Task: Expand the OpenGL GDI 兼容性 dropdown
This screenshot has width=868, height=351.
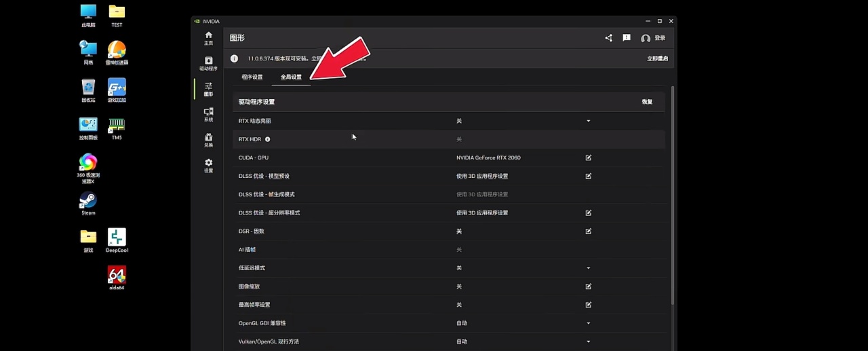Action: tap(588, 322)
